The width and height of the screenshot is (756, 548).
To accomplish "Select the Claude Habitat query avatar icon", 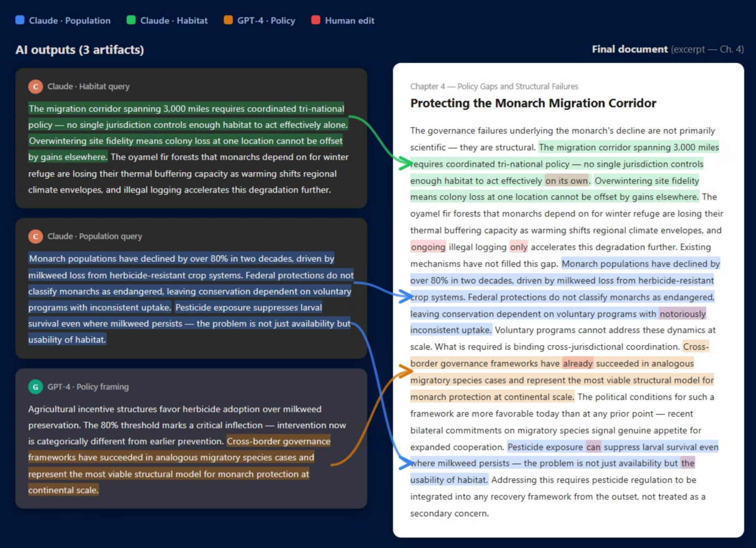I will [35, 86].
